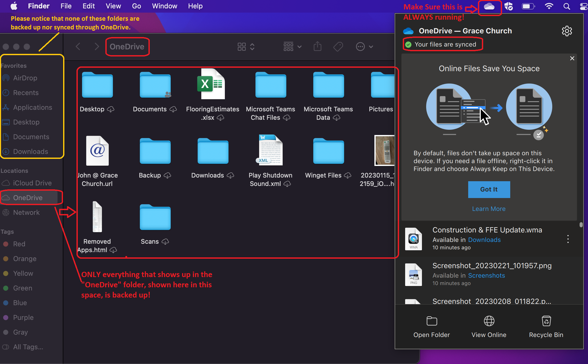Open the OneDrive Recycle Bin
This screenshot has height=364, width=588.
click(x=546, y=327)
